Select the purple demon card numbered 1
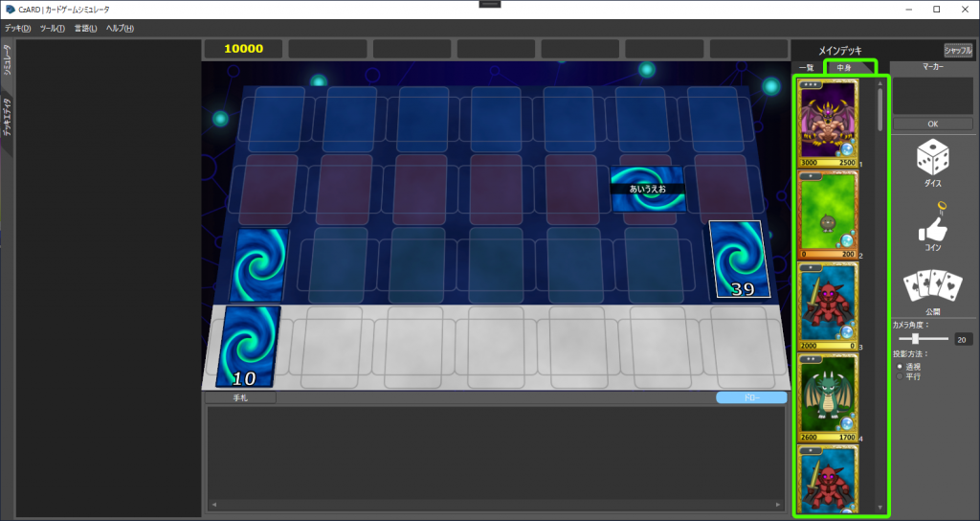Viewport: 980px width, 521px height. (828, 124)
